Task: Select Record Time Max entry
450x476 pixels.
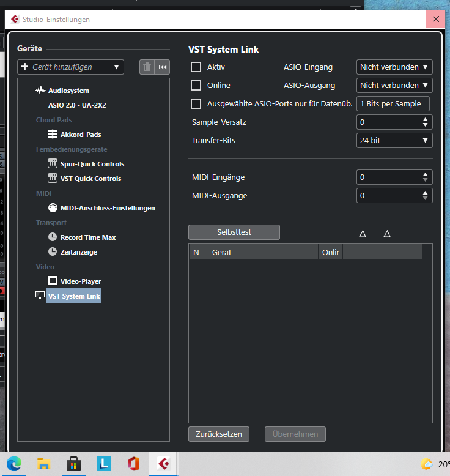Action: [88, 237]
